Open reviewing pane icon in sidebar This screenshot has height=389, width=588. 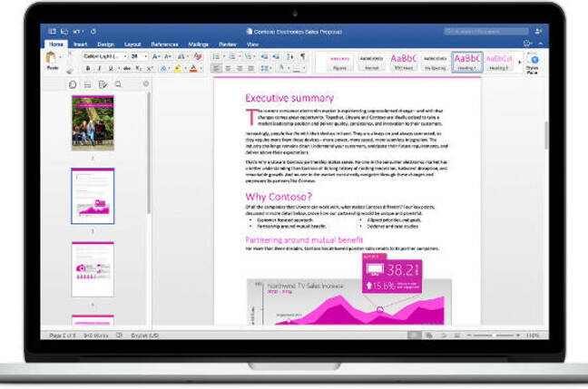coord(103,84)
